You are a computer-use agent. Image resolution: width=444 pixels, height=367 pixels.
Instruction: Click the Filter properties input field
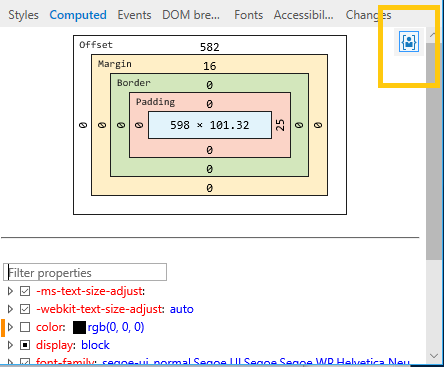[x=85, y=272]
